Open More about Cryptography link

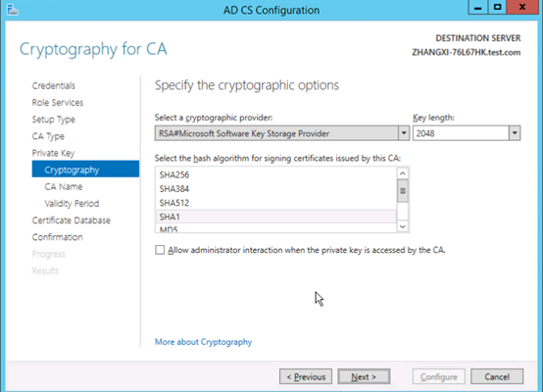(x=203, y=342)
